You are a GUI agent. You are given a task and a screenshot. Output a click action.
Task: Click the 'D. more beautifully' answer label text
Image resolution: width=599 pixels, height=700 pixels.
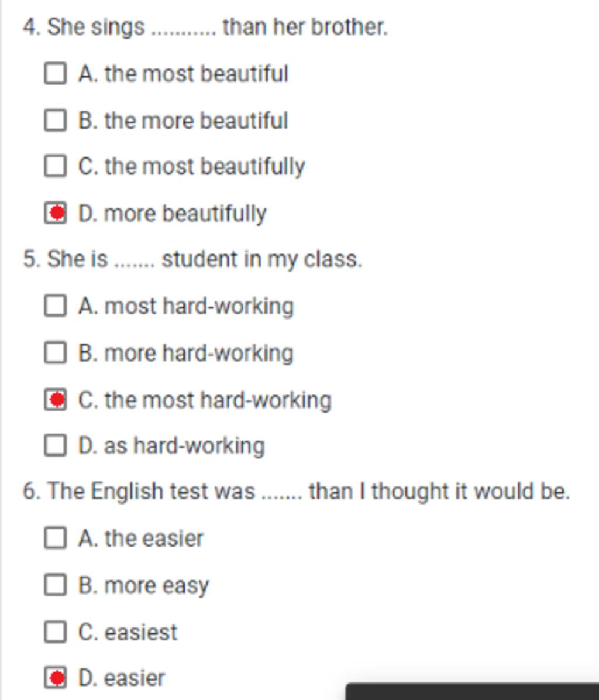tap(172, 214)
